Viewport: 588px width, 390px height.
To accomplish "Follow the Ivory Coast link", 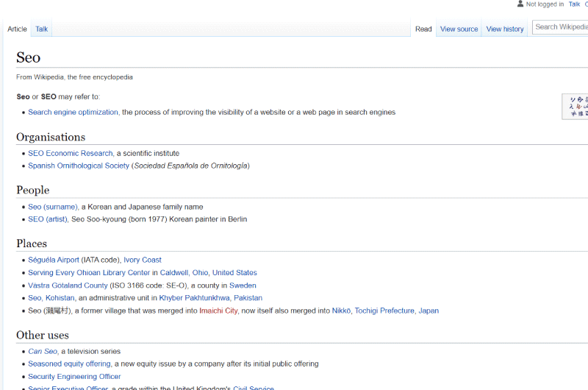I will [143, 260].
